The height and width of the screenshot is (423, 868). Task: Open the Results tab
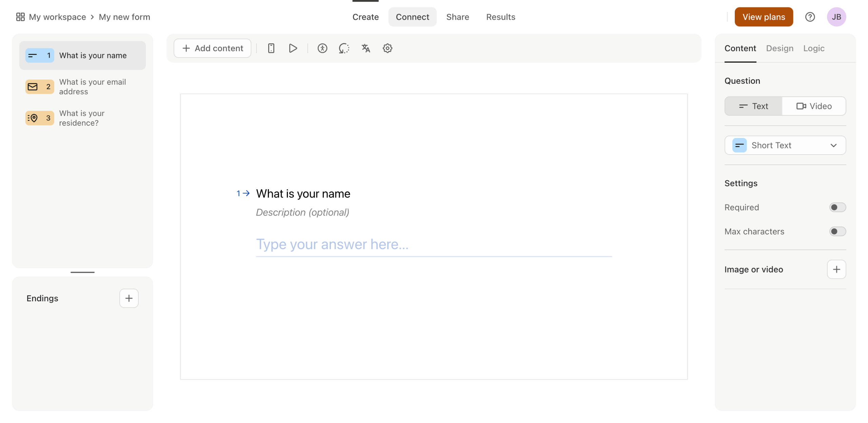pyautogui.click(x=500, y=17)
